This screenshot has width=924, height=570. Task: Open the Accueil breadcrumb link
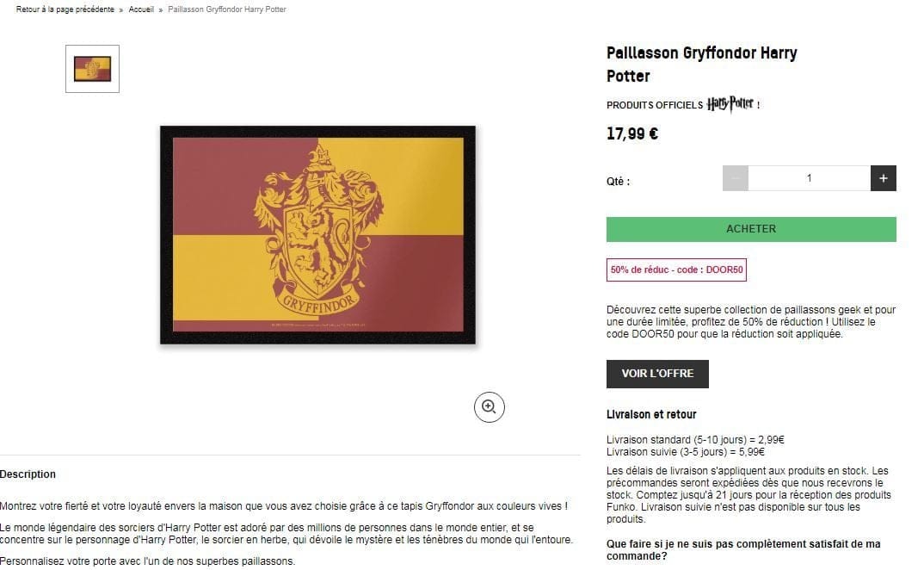click(141, 9)
